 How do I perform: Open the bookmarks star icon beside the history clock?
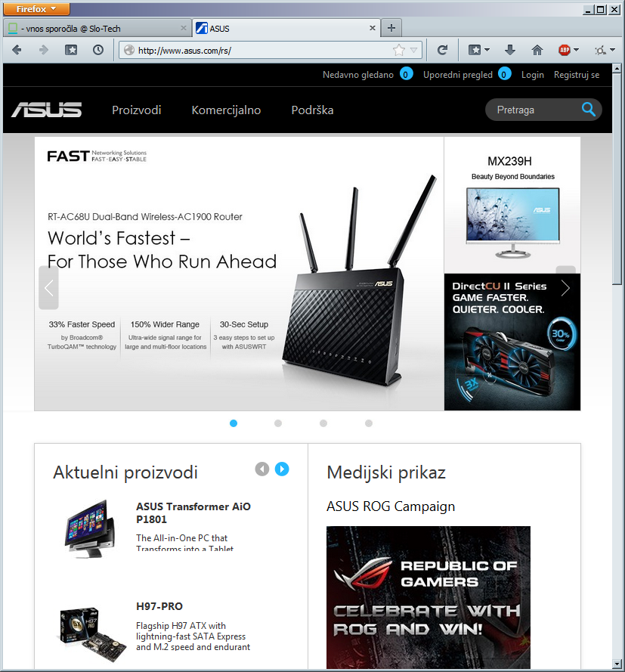(71, 50)
